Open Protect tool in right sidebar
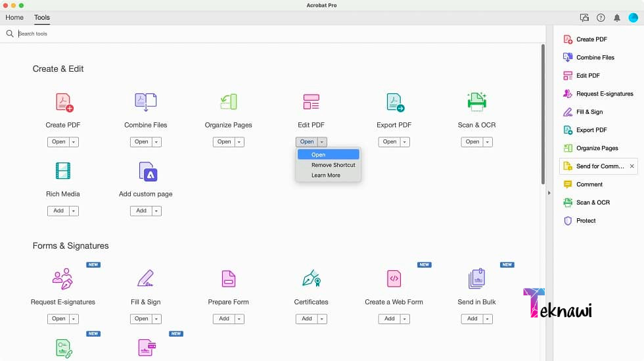644x361 pixels. pyautogui.click(x=580, y=221)
